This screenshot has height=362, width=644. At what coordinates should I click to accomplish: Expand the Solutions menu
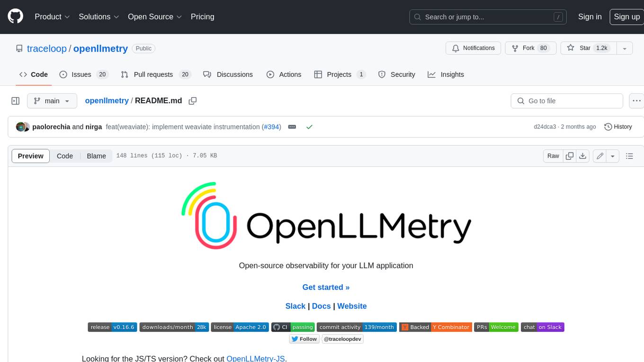tap(98, 17)
